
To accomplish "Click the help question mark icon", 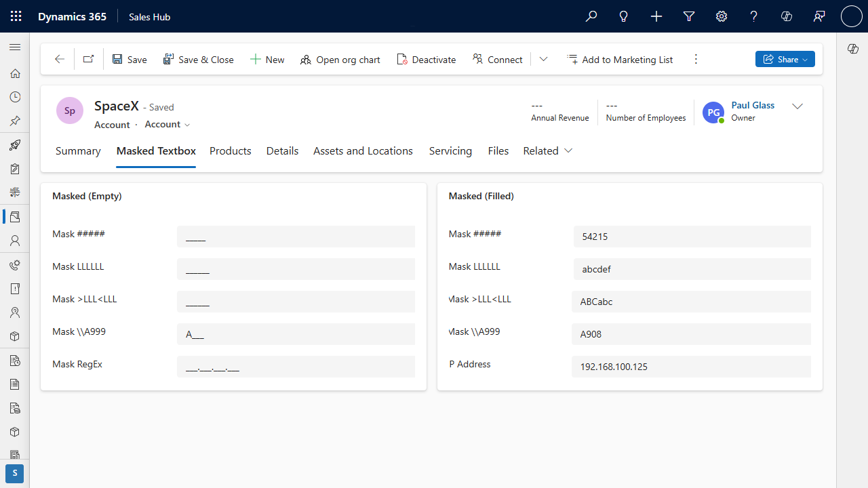I will point(754,16).
